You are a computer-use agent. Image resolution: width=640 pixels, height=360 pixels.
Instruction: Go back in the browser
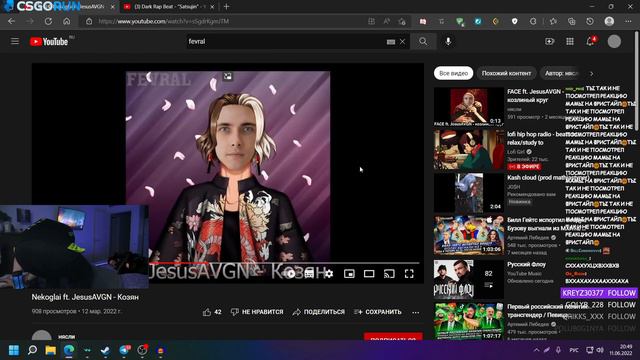point(11,21)
